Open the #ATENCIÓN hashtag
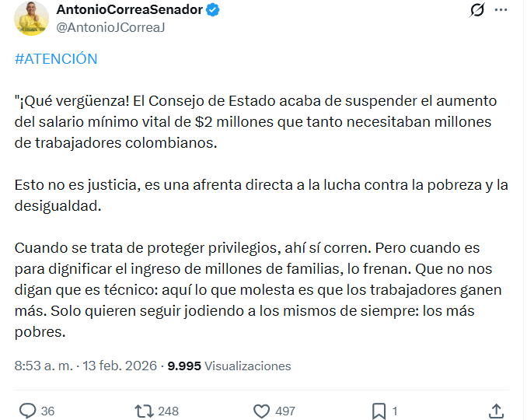 56,59
